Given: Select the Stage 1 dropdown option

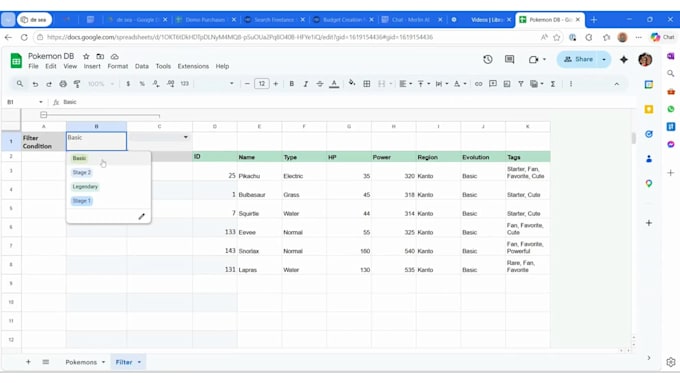Looking at the screenshot, I should 82,201.
